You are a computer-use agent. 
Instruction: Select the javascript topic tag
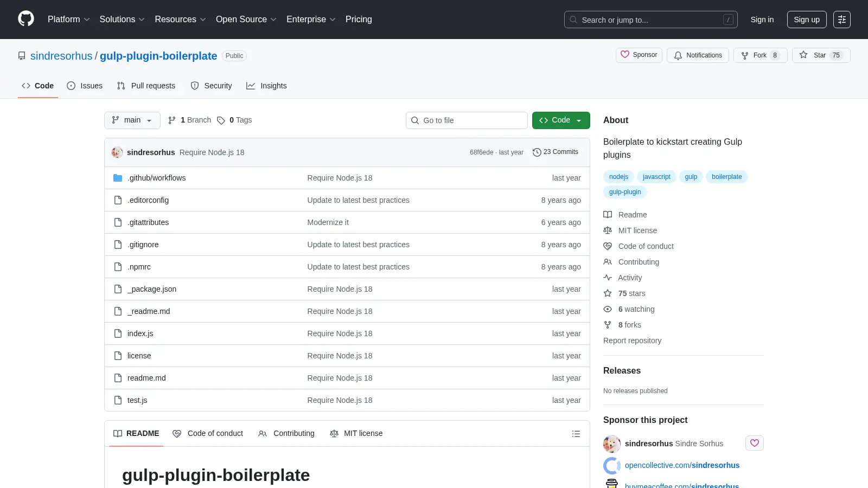tap(656, 177)
